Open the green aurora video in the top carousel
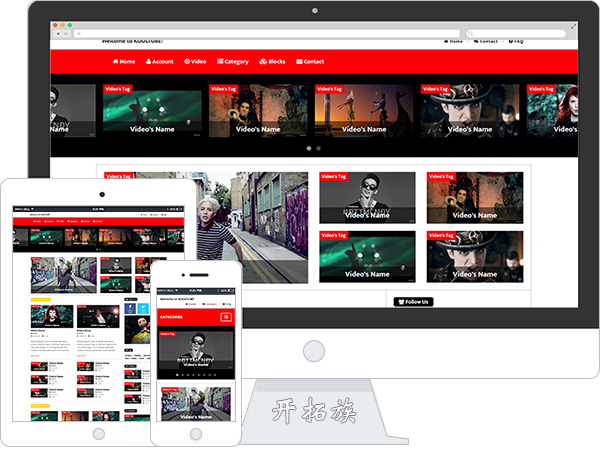Image resolution: width=600 pixels, height=450 pixels. (x=152, y=111)
